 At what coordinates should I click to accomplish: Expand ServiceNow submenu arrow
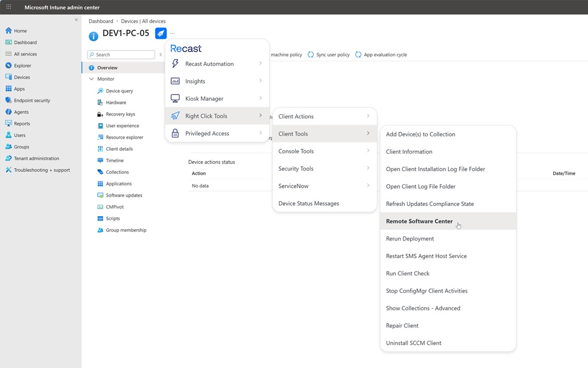pyautogui.click(x=368, y=185)
